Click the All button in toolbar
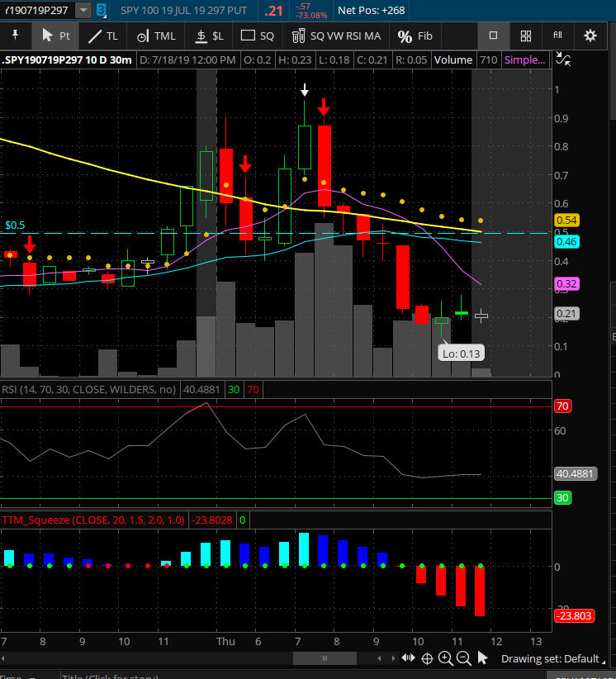The image size is (616, 679). 557,36
